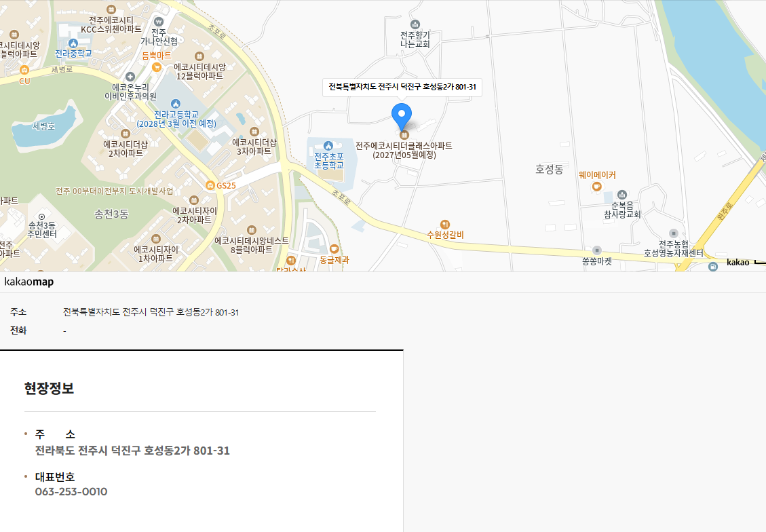Click the 전주농협 호성영농자재센터 icon
This screenshot has width=766, height=532.
674,233
